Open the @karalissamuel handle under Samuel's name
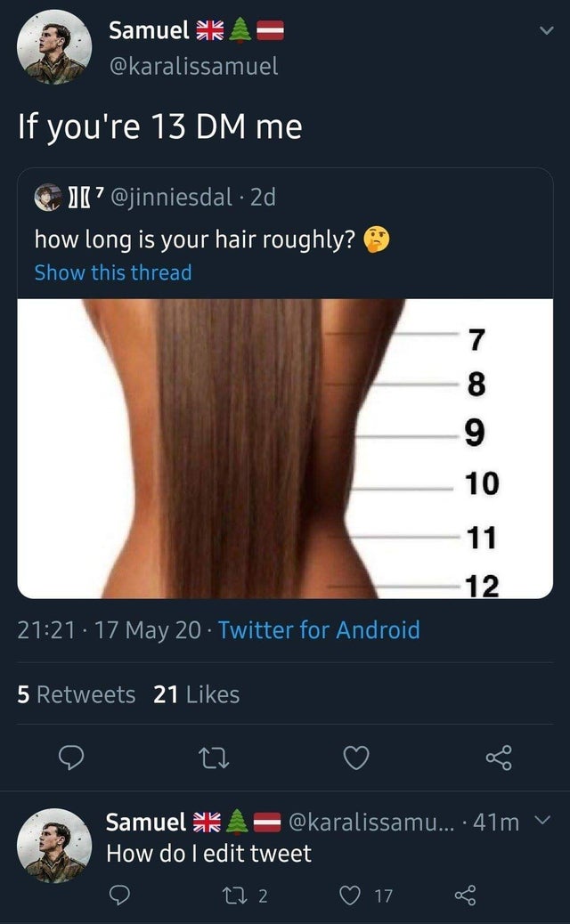This screenshot has height=924, width=570. pyautogui.click(x=193, y=65)
